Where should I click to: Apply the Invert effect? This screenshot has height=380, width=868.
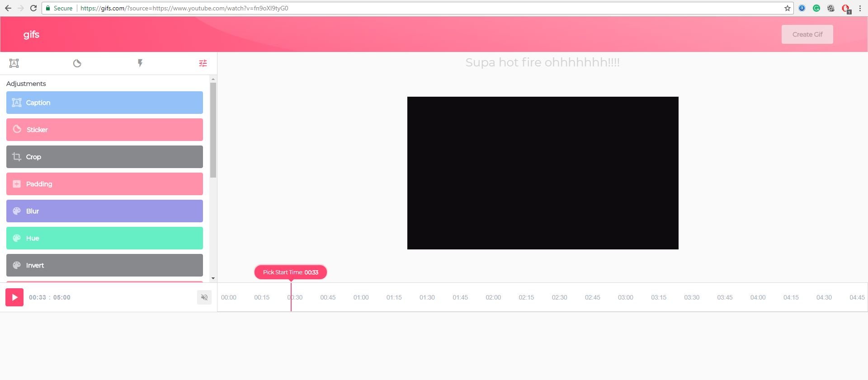pyautogui.click(x=104, y=265)
